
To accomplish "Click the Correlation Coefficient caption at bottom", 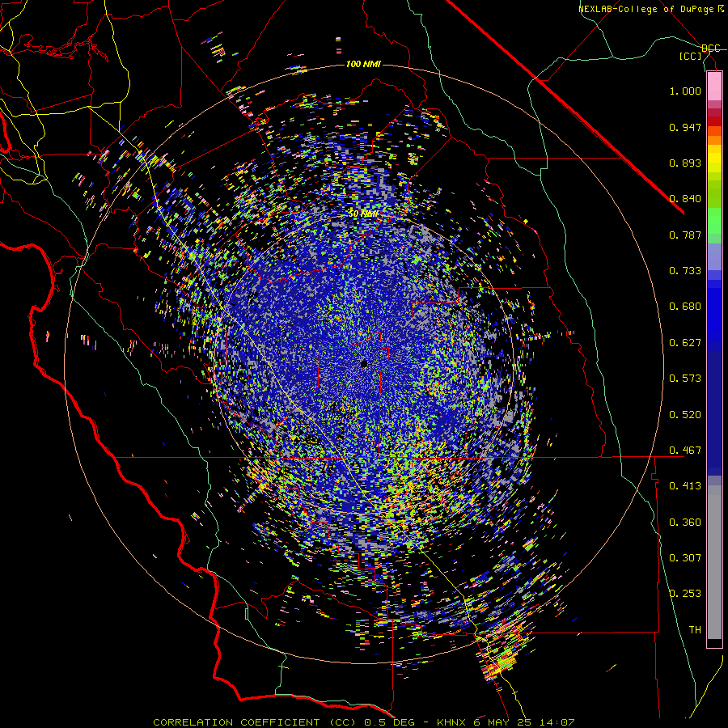I will click(363, 722).
